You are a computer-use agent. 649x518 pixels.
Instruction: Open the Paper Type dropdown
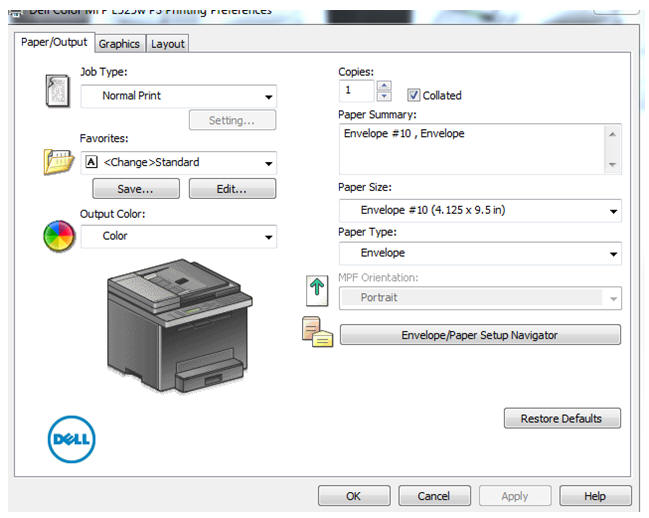pos(480,253)
